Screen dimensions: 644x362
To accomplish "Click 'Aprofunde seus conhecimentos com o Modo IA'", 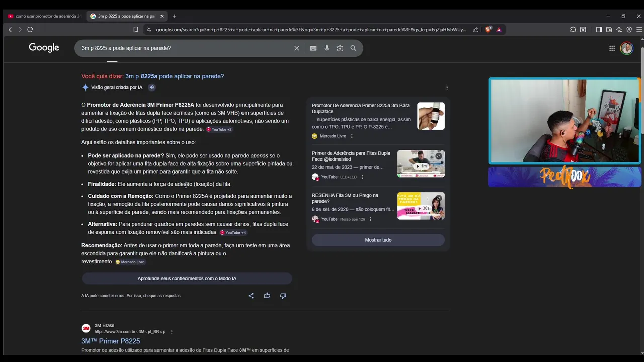I will pyautogui.click(x=187, y=279).
